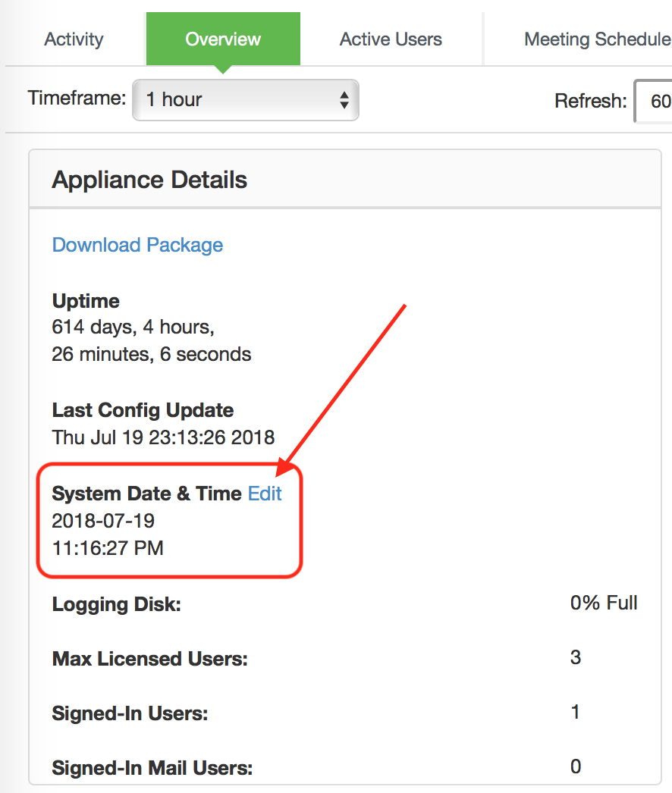Go to the Meeting Schedule tab
Screen dimensions: 672x793
596,39
